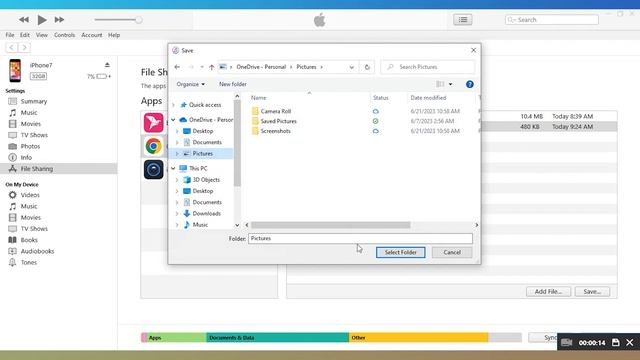Image resolution: width=640 pixels, height=360 pixels.
Task: Collapse OneDrive - Personal tree node
Action: 173,120
